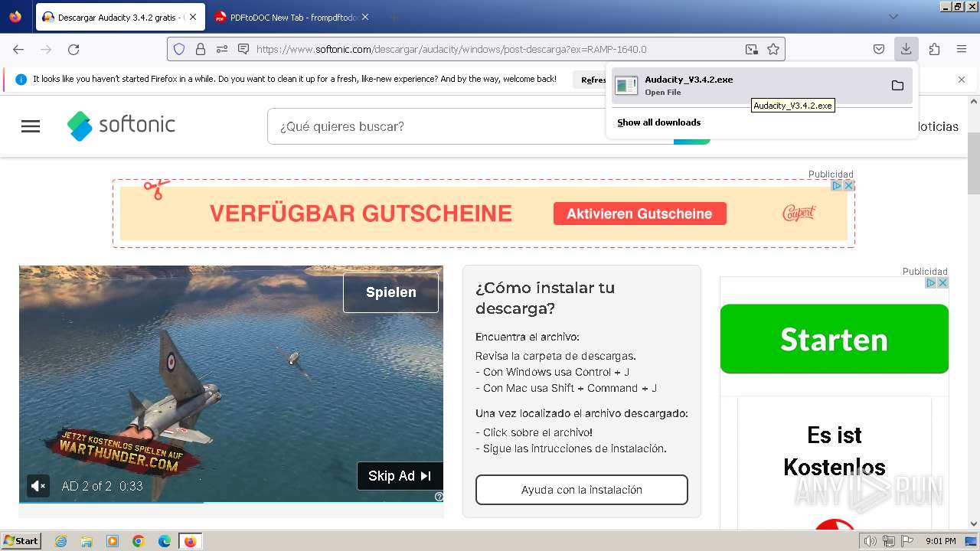Launch Microsoft Edge from the taskbar
The height and width of the screenshot is (551, 980).
click(x=164, y=541)
